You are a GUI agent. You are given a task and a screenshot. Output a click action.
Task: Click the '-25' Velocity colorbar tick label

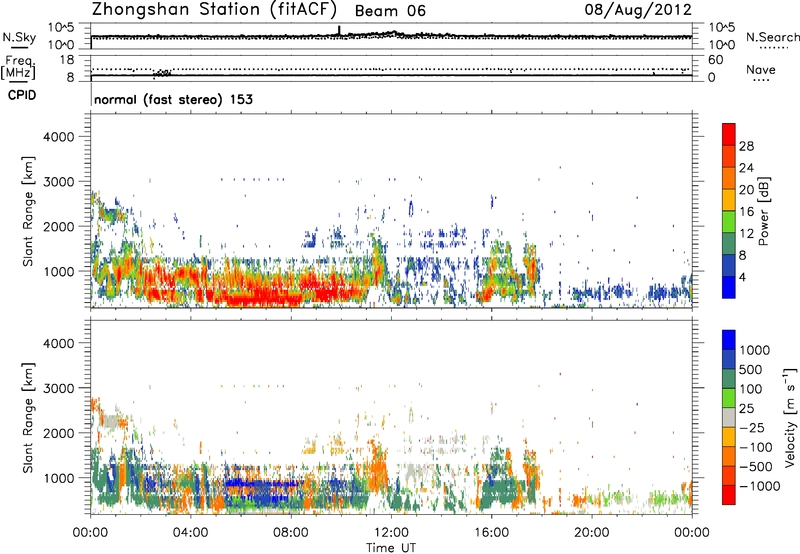click(752, 427)
